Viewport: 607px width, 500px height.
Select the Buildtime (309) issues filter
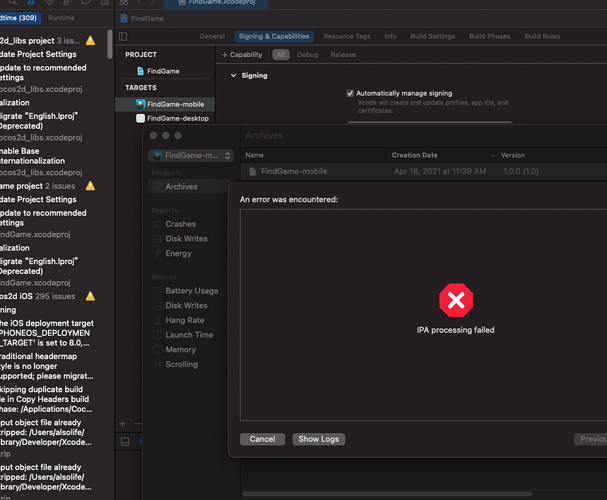(x=19, y=18)
